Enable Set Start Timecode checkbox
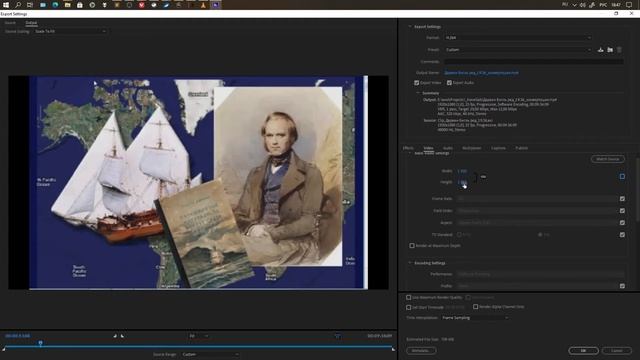This screenshot has width=640, height=360. pos(409,307)
